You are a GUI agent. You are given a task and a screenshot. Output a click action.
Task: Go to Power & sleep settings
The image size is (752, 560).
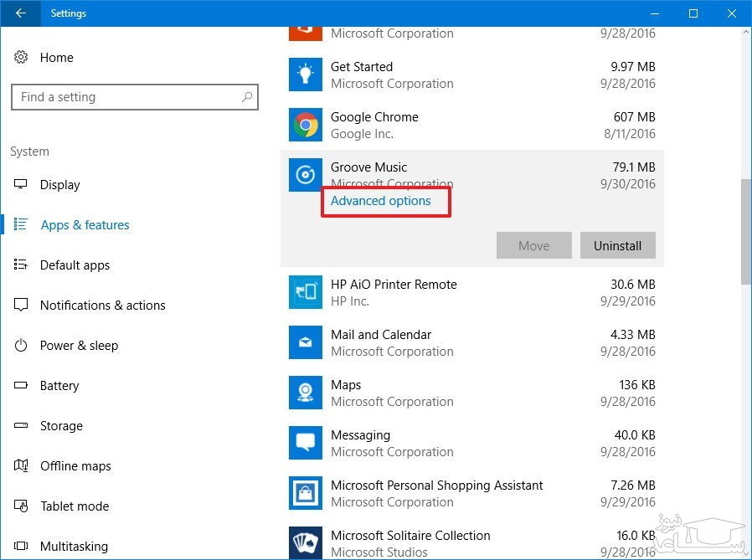point(79,346)
